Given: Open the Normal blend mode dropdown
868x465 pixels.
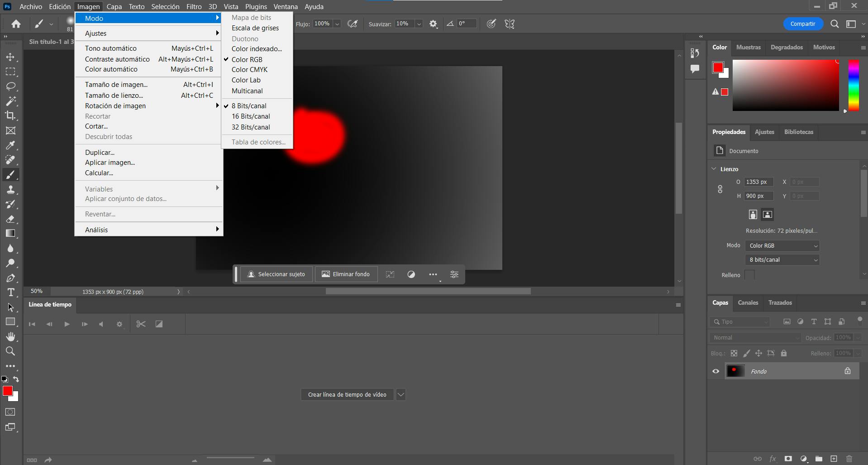Looking at the screenshot, I should (x=755, y=338).
